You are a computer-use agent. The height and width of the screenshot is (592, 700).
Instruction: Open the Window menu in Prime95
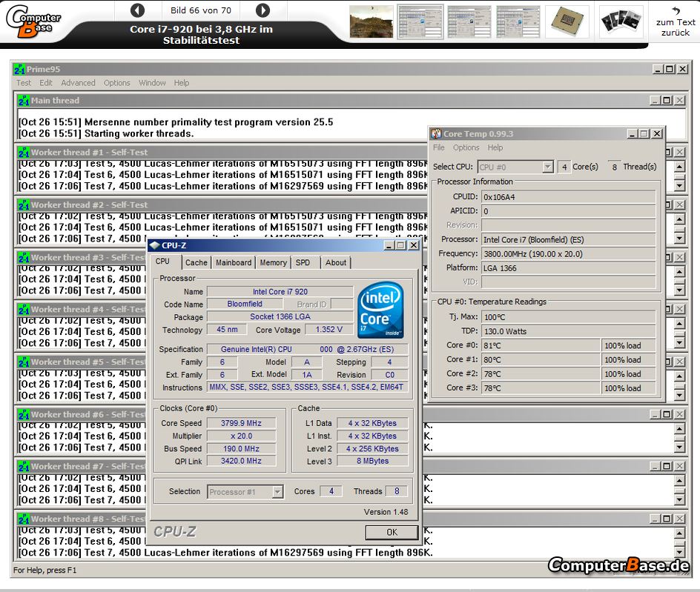(152, 83)
